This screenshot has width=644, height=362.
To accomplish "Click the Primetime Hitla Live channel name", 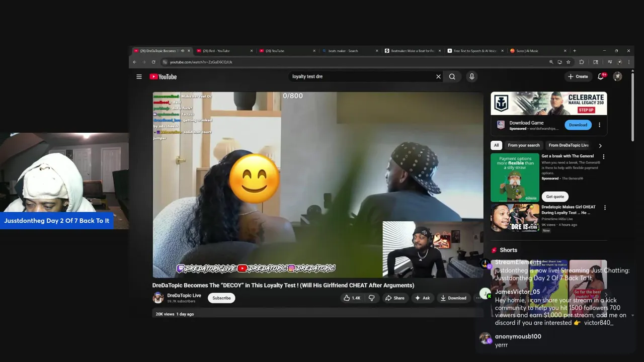I will coord(557,219).
